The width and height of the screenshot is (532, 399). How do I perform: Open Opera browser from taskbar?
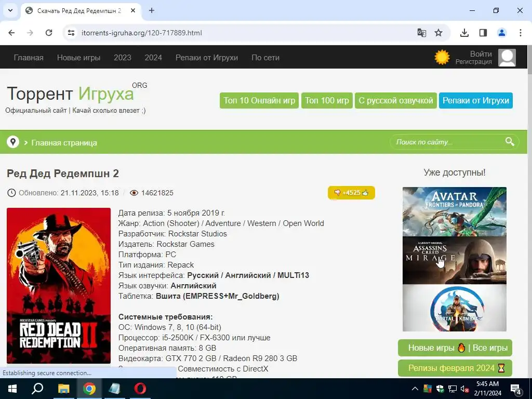pos(140,389)
